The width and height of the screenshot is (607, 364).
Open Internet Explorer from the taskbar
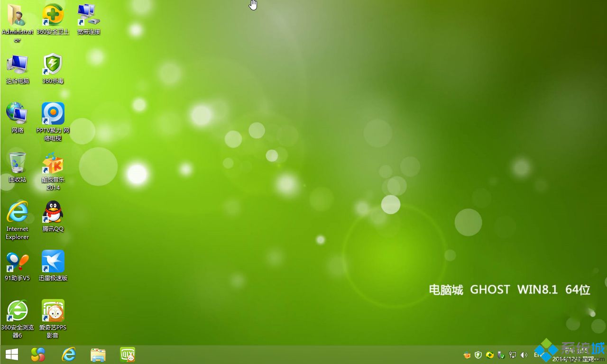pyautogui.click(x=69, y=355)
